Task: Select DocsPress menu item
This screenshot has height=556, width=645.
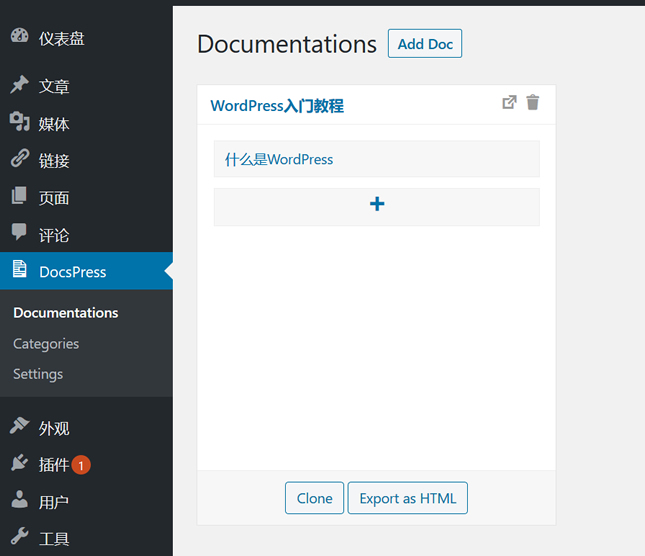Action: click(x=86, y=271)
